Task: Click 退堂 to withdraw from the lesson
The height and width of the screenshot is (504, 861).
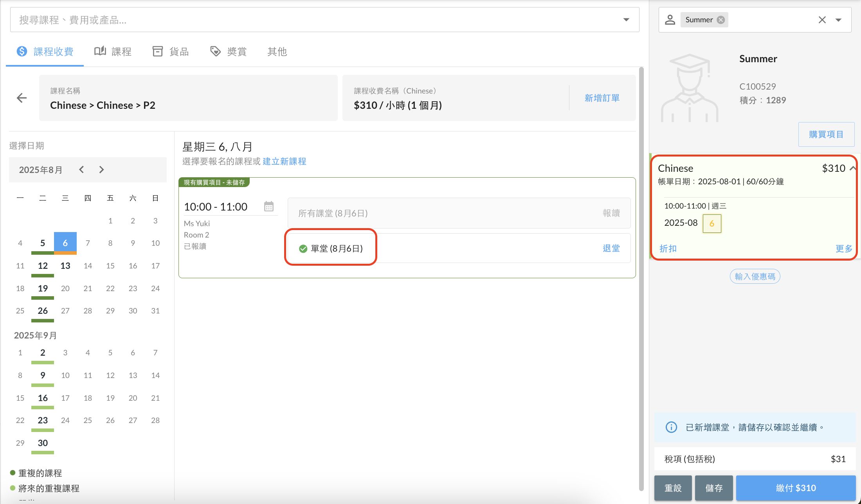Action: tap(611, 248)
